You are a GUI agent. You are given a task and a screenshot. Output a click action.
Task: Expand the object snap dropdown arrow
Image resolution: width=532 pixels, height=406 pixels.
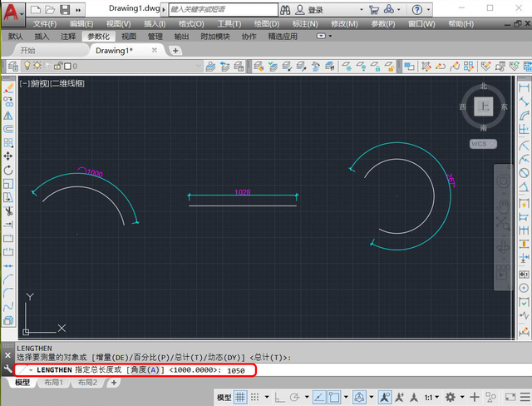click(347, 397)
